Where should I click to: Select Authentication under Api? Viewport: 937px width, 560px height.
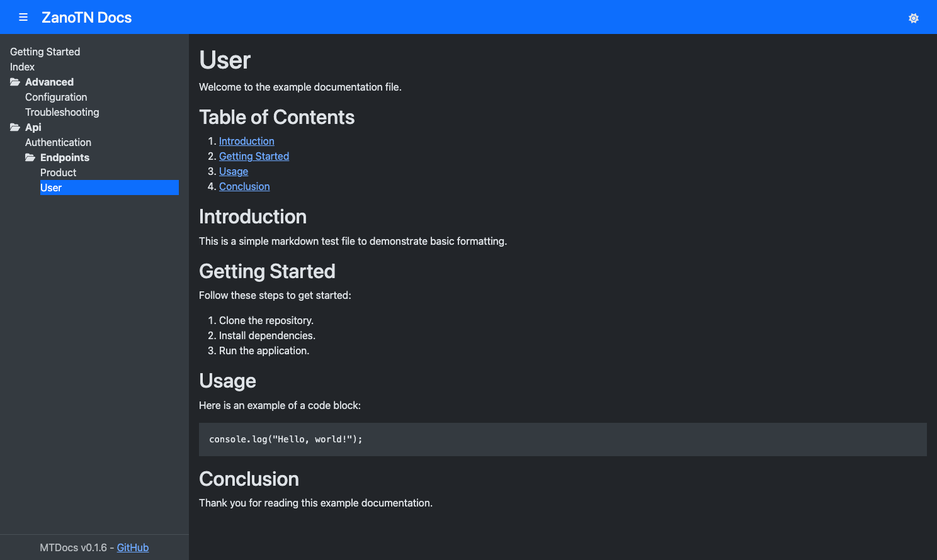tap(58, 142)
